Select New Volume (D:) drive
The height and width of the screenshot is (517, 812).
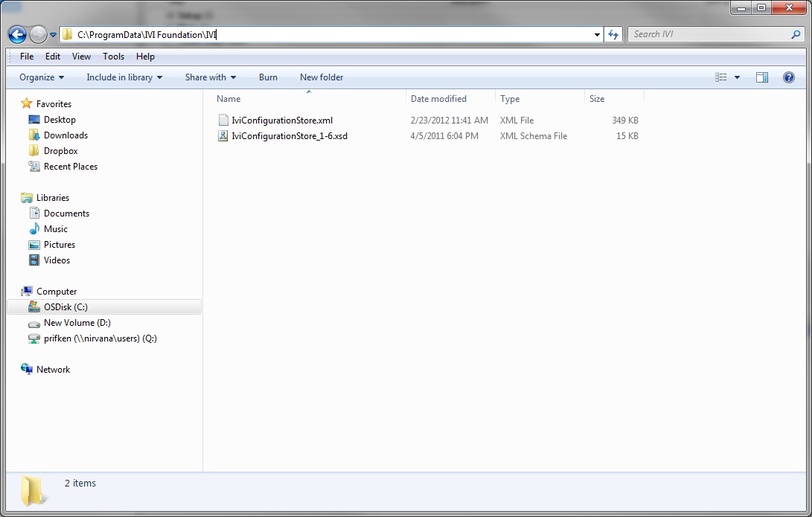tap(77, 323)
